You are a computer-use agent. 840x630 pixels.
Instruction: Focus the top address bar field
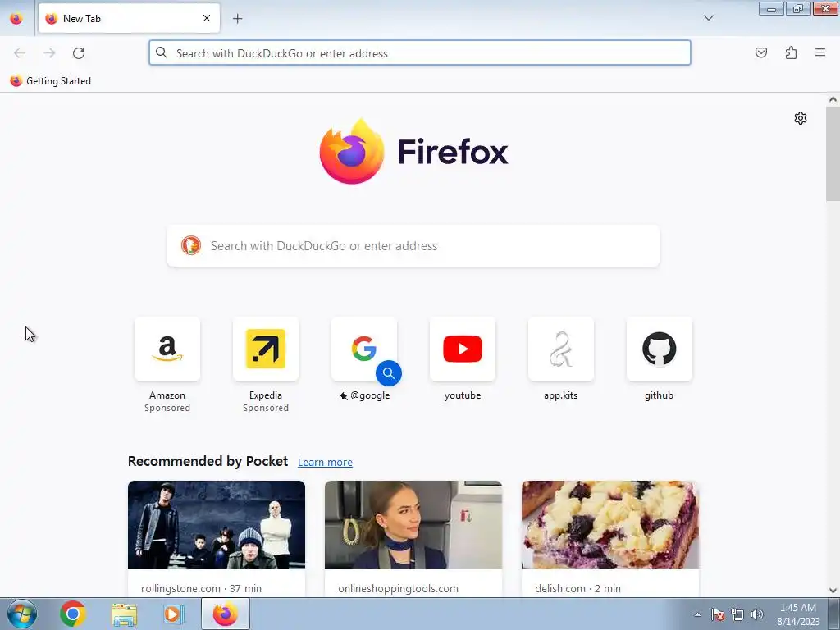click(x=420, y=53)
